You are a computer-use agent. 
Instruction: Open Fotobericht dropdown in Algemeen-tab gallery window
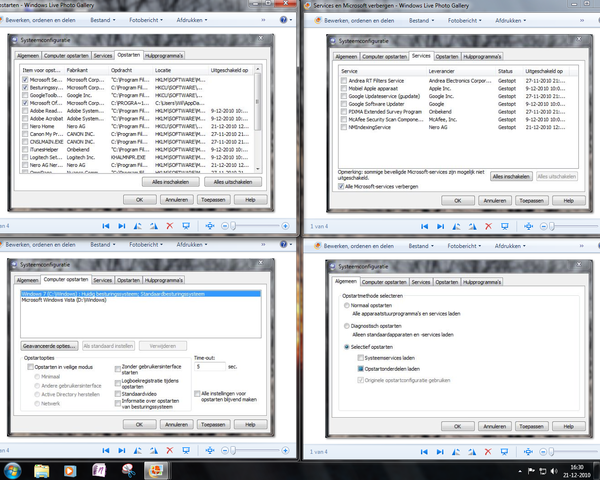pyautogui.click(x=464, y=246)
